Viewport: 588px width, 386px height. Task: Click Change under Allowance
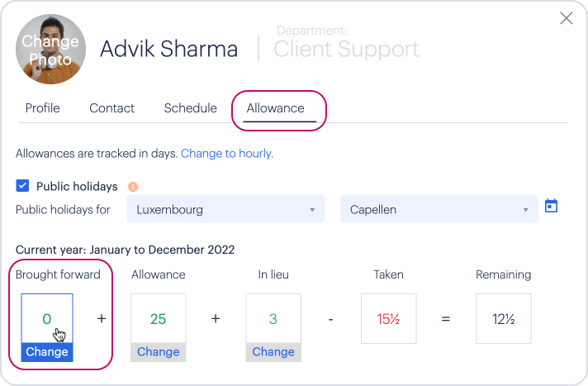(x=159, y=352)
